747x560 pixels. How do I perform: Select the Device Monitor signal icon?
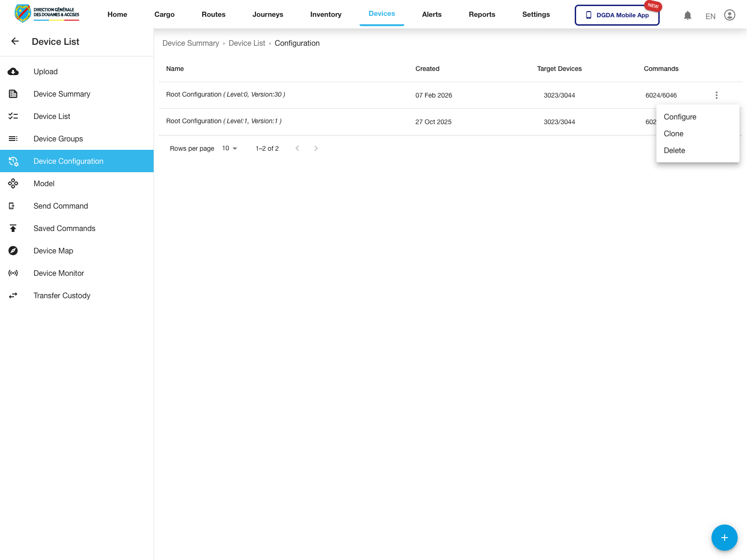(x=14, y=273)
